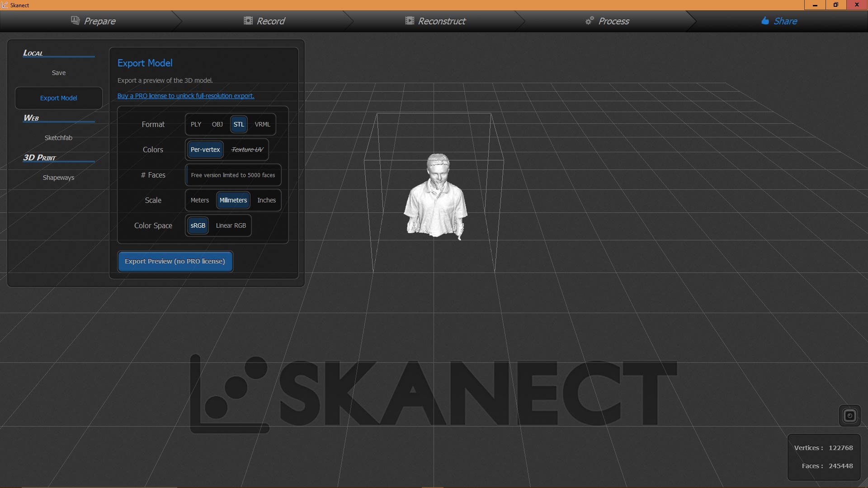Restore the Skanect window size
This screenshot has height=488, width=868.
836,5
